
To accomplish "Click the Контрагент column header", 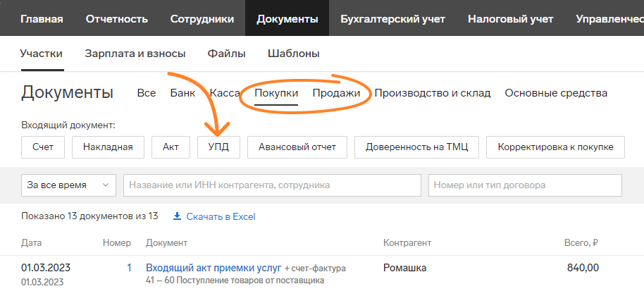I will (x=407, y=243).
